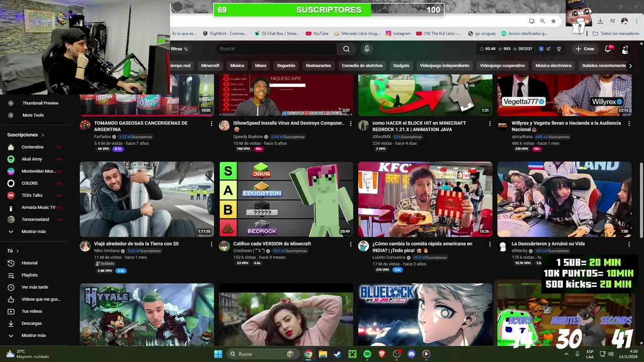Click the Crear button
This screenshot has height=362, width=644.
pyautogui.click(x=585, y=49)
